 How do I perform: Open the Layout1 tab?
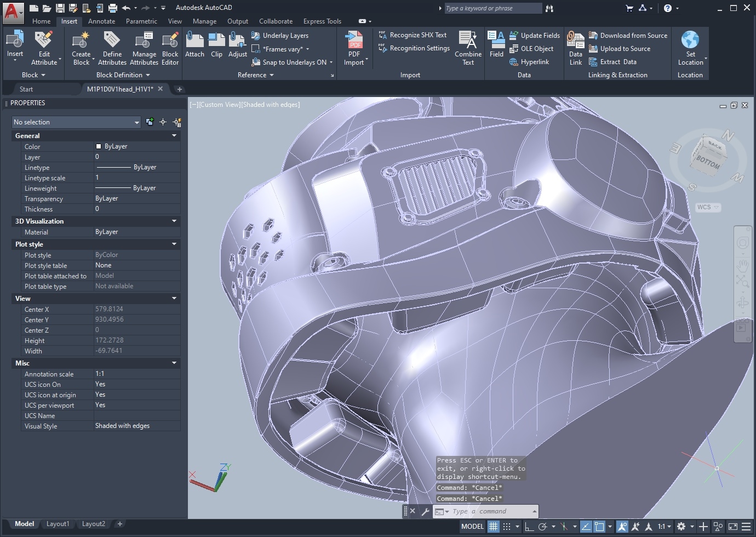[x=58, y=524]
